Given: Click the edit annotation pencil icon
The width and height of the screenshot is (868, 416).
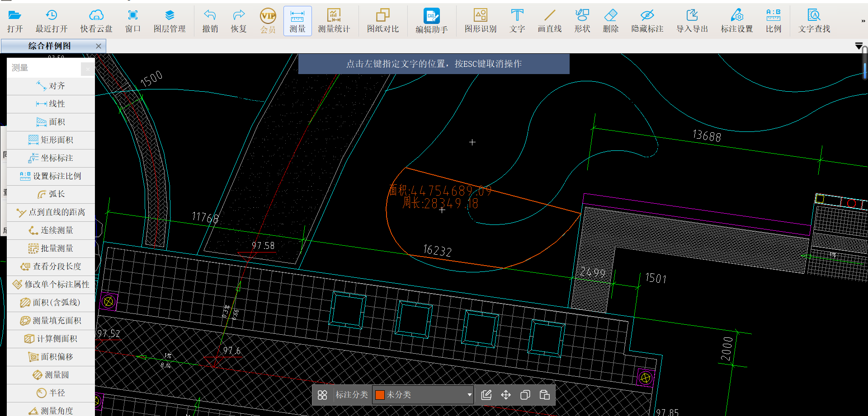Looking at the screenshot, I should pyautogui.click(x=486, y=395).
